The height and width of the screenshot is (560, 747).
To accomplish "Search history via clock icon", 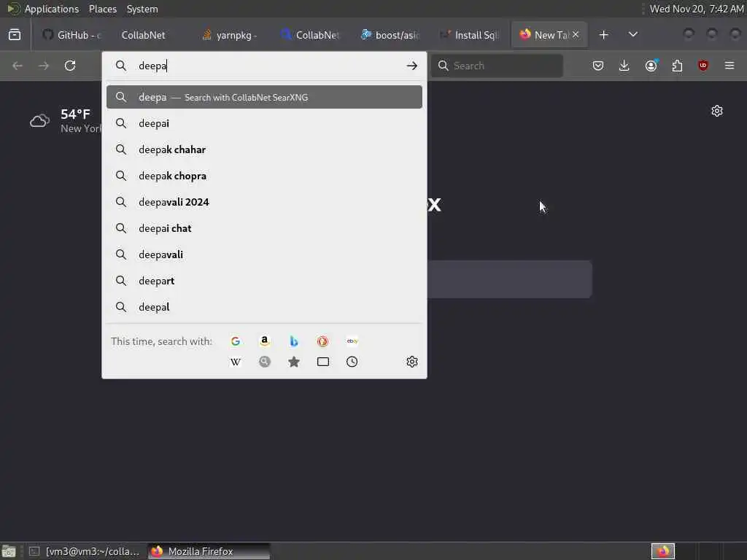I will coord(352,362).
